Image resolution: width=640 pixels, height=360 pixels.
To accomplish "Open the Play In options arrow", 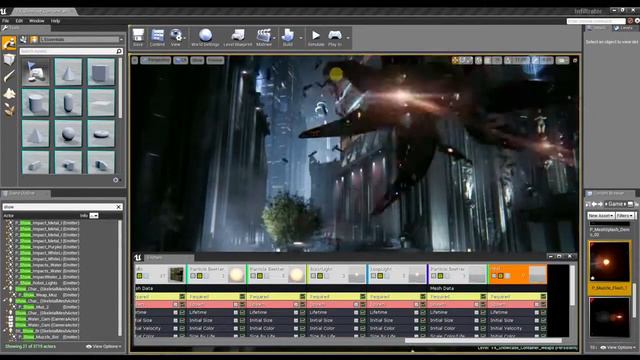I will tap(348, 38).
